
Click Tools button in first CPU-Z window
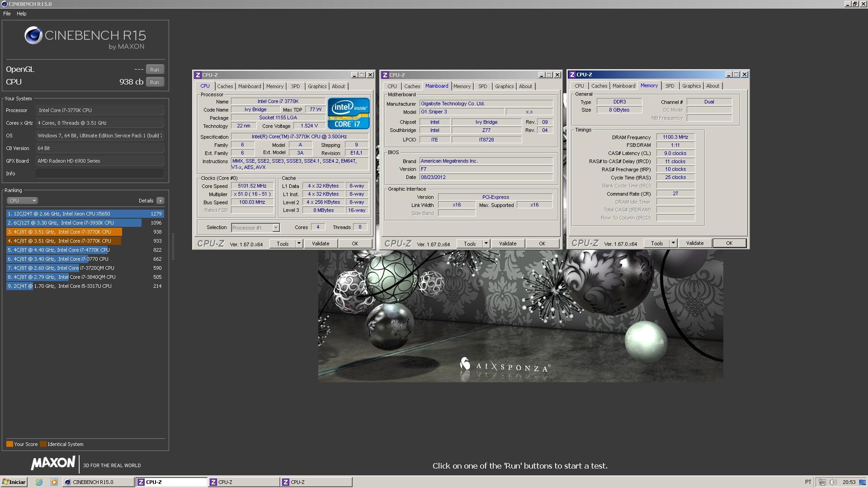click(x=283, y=244)
